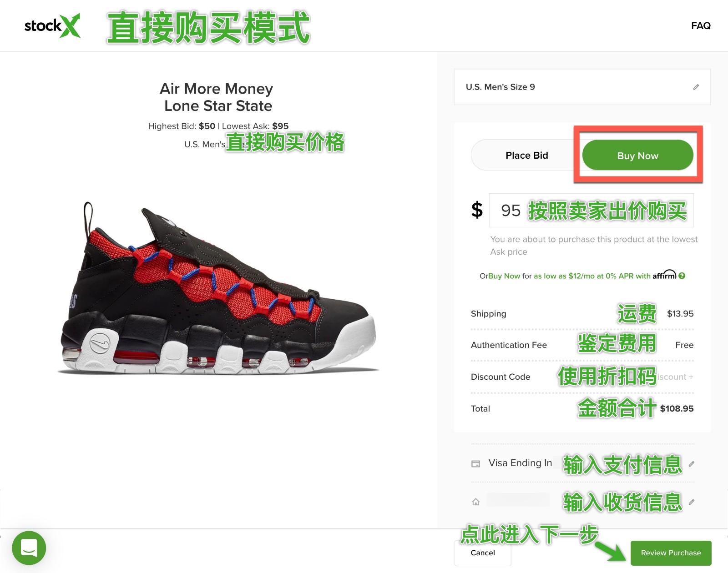Follow the affirm Buy Now financing link

[504, 276]
